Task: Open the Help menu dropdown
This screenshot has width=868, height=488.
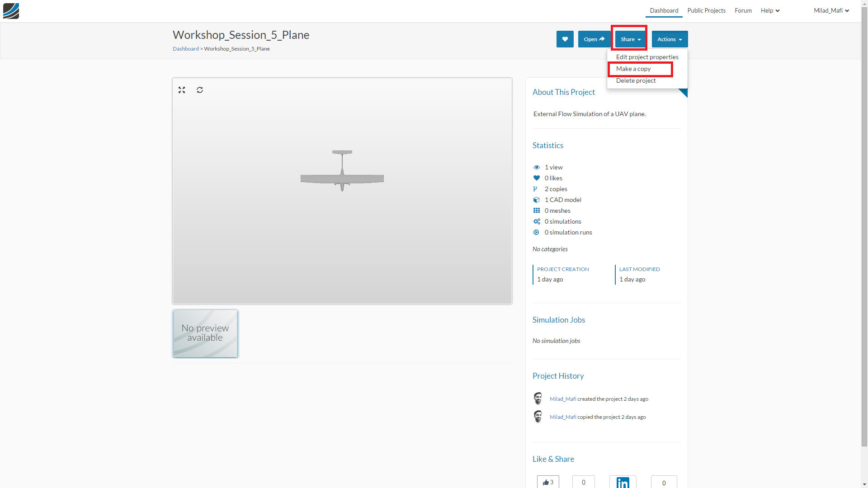Action: (770, 10)
